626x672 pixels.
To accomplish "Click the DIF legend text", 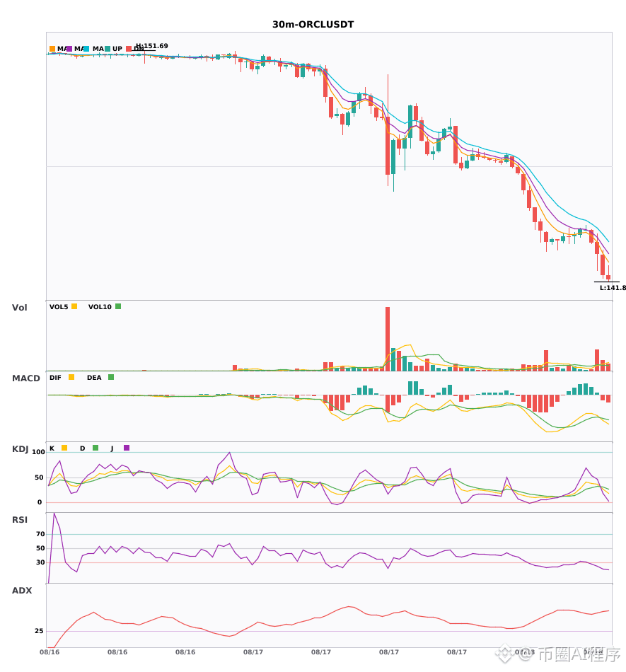I will (x=55, y=378).
